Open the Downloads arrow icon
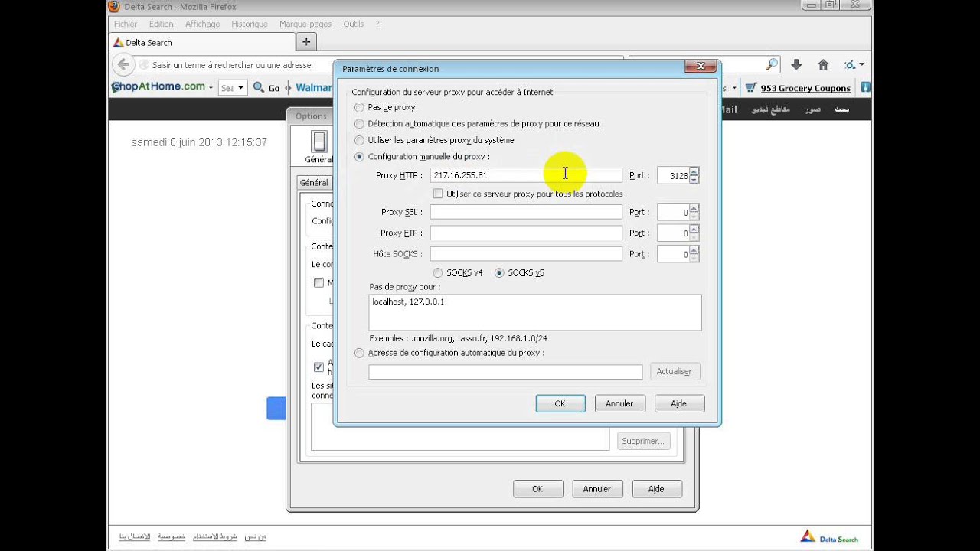The image size is (980, 551). 796,65
